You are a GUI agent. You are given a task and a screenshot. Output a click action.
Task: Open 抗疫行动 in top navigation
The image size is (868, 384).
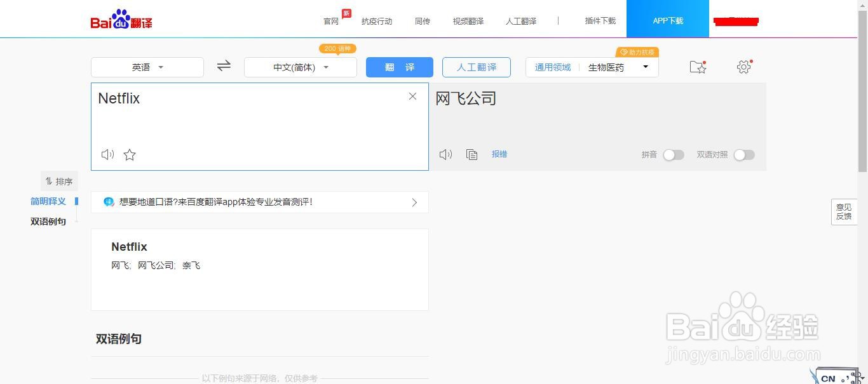[377, 21]
